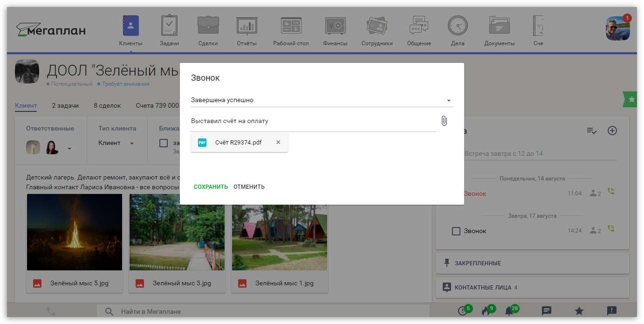Switch to the Счета tab

(157, 106)
